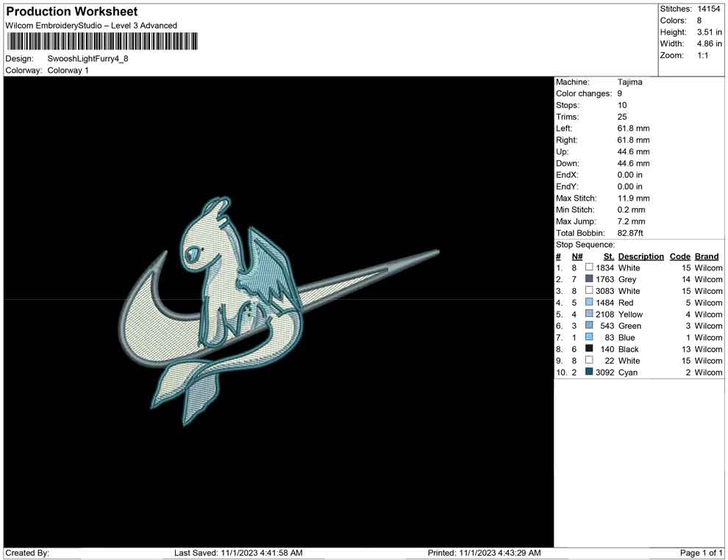The image size is (728, 560).
Task: Select the white swatch in stop 1
Action: tap(589, 268)
